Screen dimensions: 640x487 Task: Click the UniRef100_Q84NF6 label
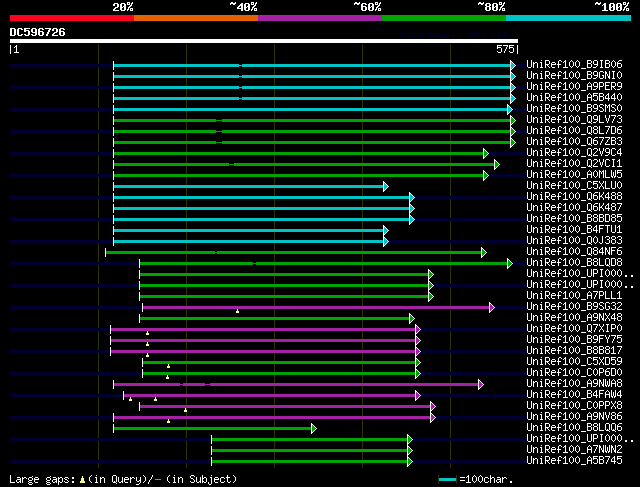coord(574,252)
